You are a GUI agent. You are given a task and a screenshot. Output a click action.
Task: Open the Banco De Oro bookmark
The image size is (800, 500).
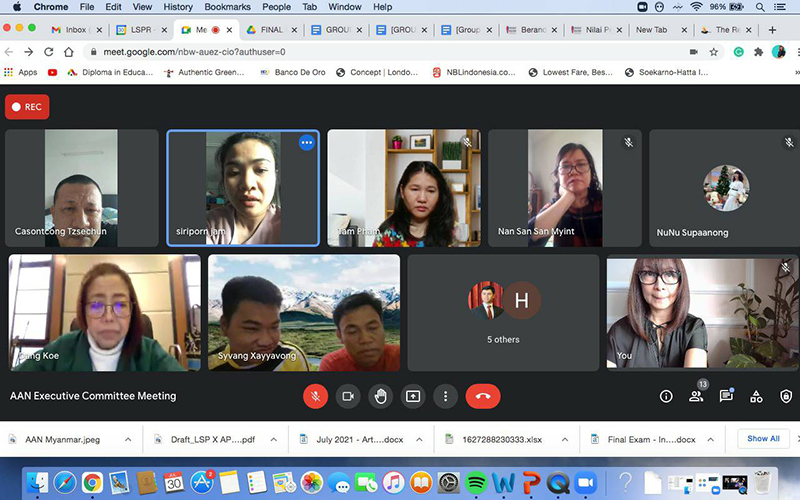click(290, 72)
